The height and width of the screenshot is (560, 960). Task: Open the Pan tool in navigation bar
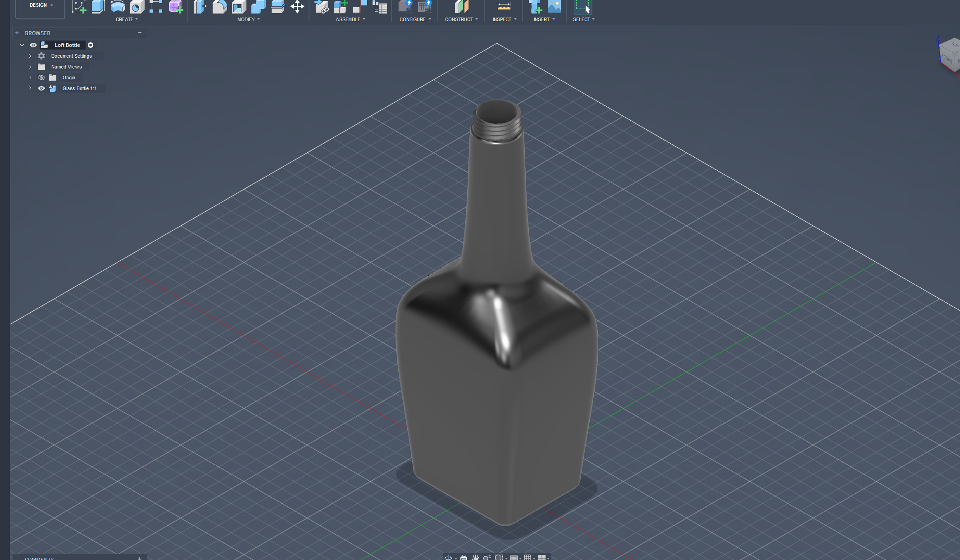click(476, 558)
